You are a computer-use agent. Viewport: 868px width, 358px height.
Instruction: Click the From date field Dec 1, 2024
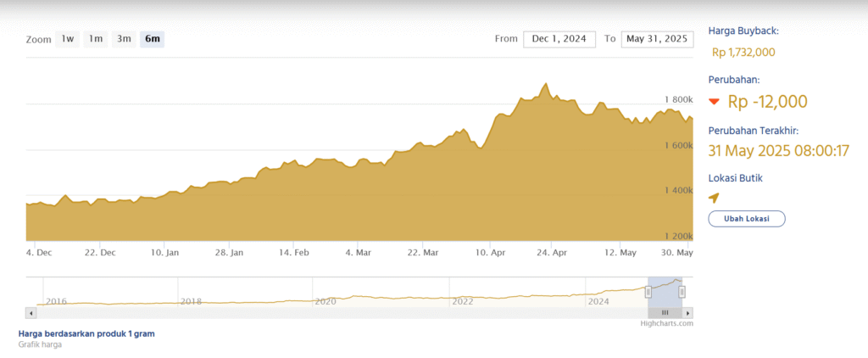tap(559, 39)
